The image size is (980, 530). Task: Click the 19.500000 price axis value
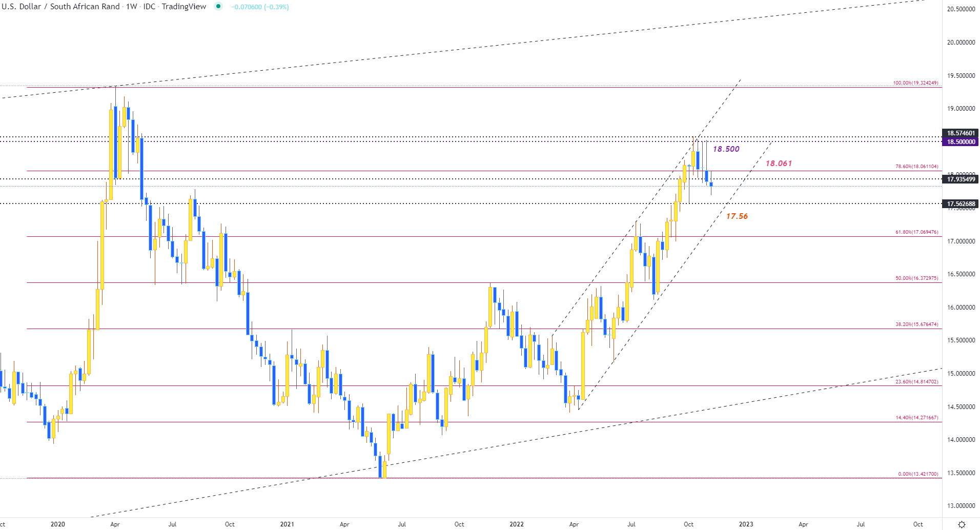[x=961, y=76]
